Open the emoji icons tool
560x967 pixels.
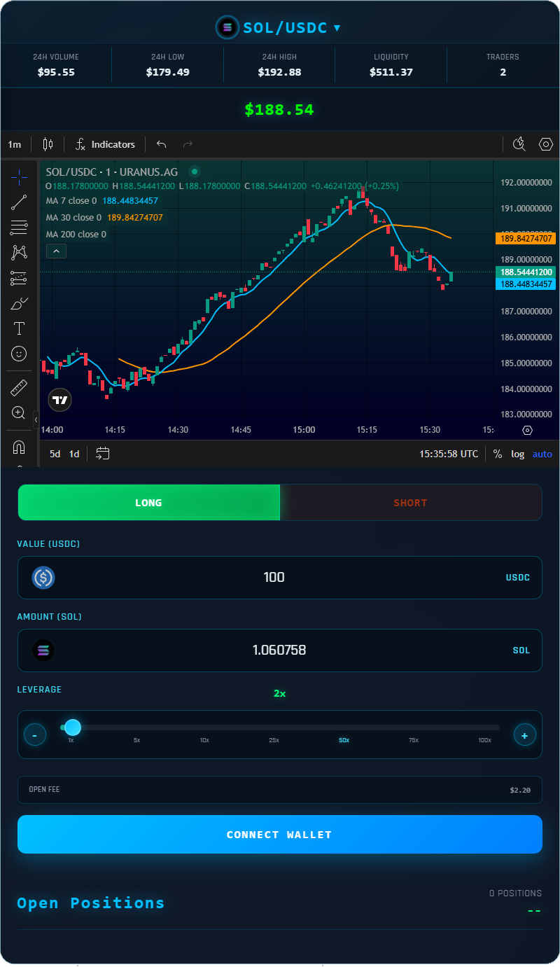coord(19,354)
